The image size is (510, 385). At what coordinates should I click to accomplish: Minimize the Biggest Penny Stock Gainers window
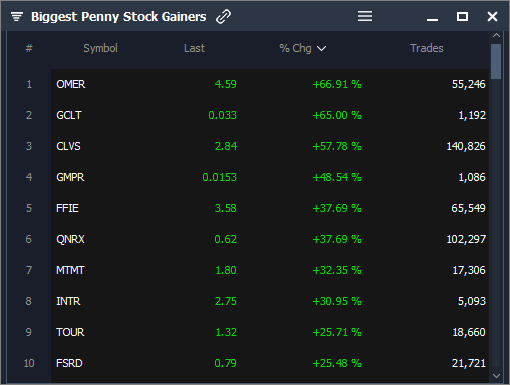pyautogui.click(x=432, y=20)
